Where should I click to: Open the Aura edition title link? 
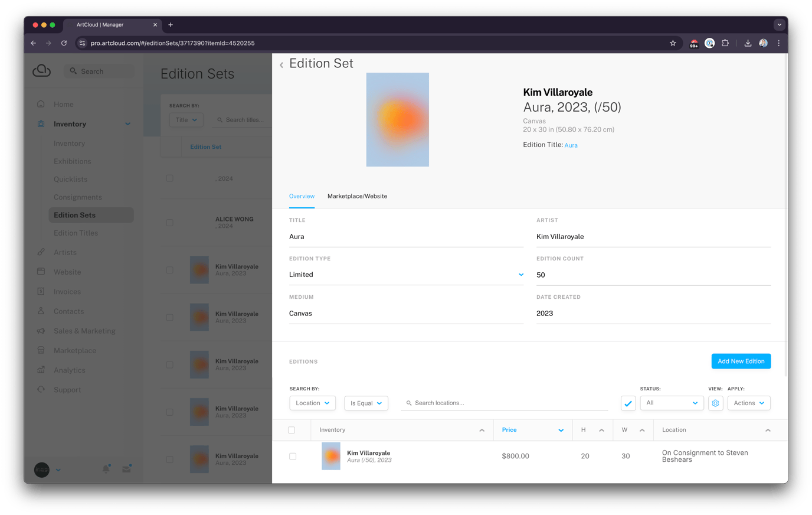coord(571,145)
